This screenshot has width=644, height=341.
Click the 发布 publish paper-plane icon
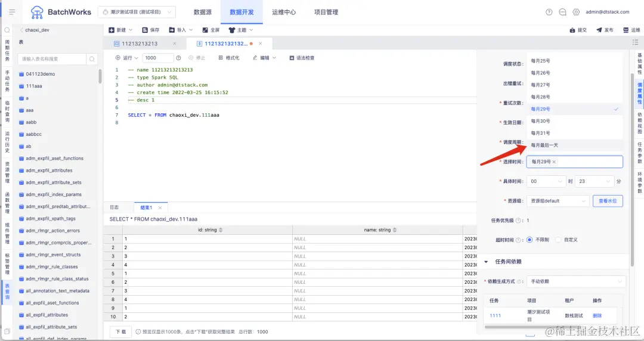599,30
